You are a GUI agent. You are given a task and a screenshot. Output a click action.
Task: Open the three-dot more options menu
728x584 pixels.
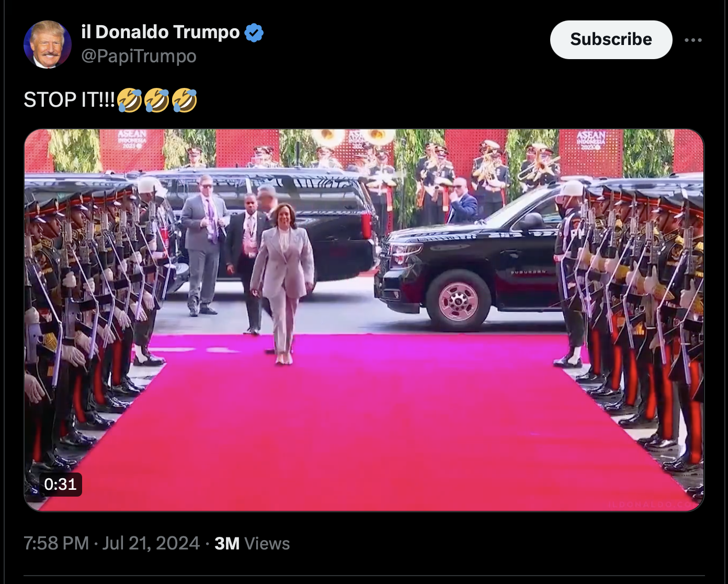tap(693, 40)
